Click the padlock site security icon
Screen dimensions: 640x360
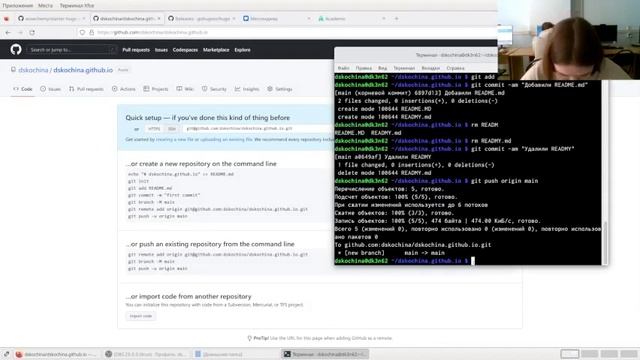pos(91,32)
